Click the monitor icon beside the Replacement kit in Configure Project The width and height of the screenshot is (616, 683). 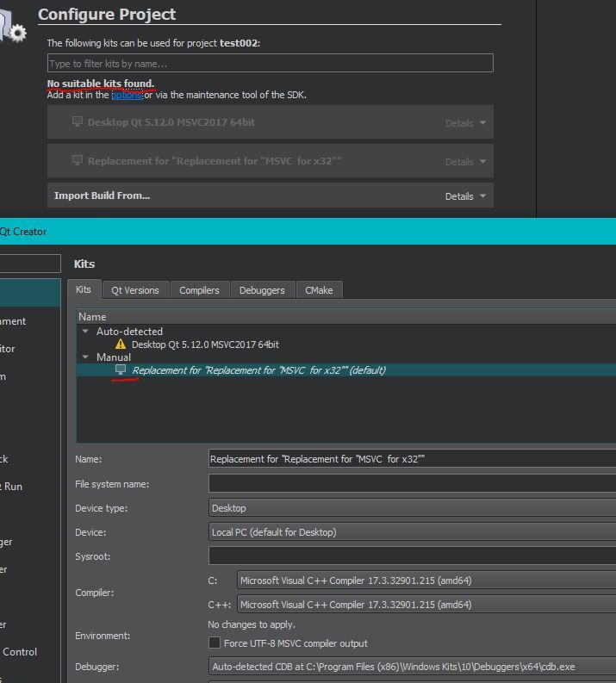[x=78, y=160]
